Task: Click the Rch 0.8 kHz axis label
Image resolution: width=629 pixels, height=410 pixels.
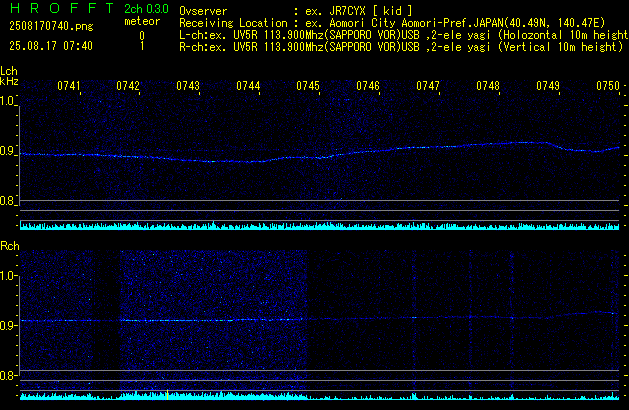Action: (x=7, y=375)
